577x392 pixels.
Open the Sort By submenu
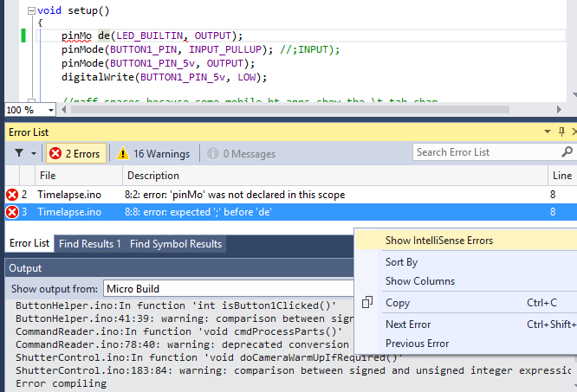click(x=466, y=262)
